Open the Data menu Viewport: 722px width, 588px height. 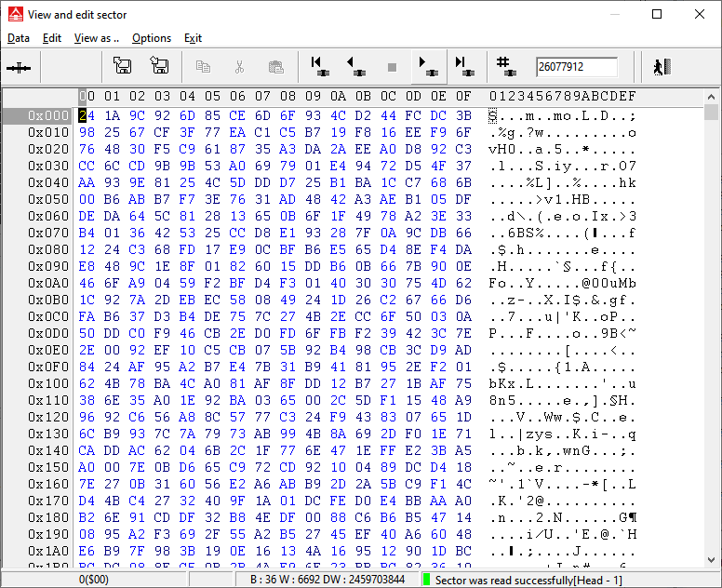point(19,38)
